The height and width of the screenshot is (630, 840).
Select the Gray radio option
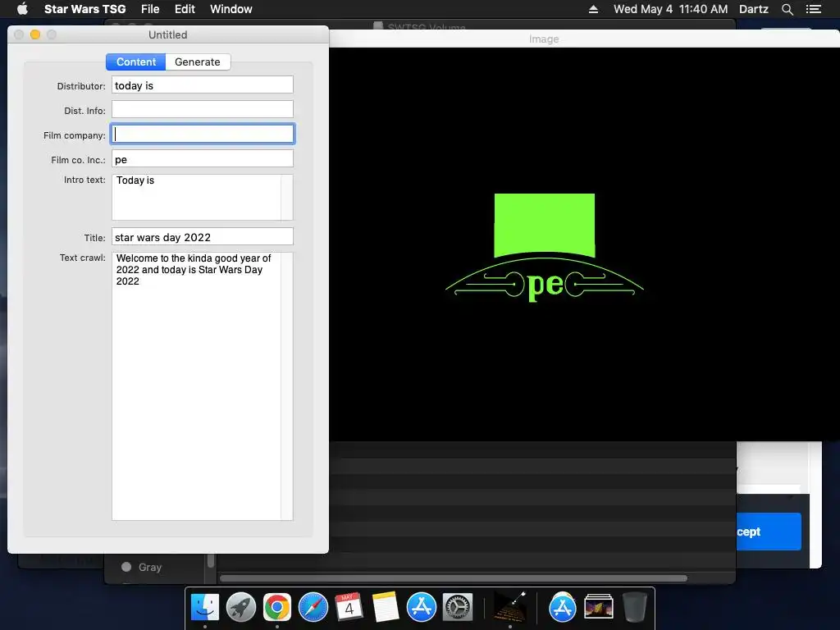[x=126, y=567]
